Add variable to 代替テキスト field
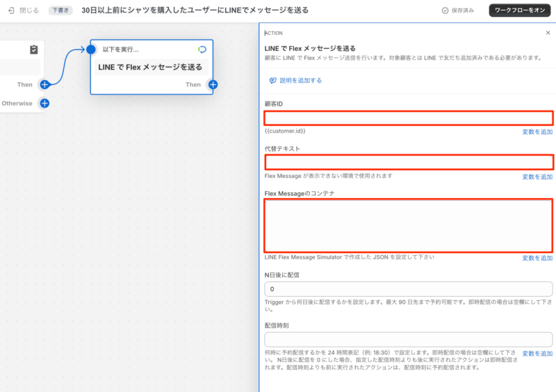556x392 pixels. point(537,177)
